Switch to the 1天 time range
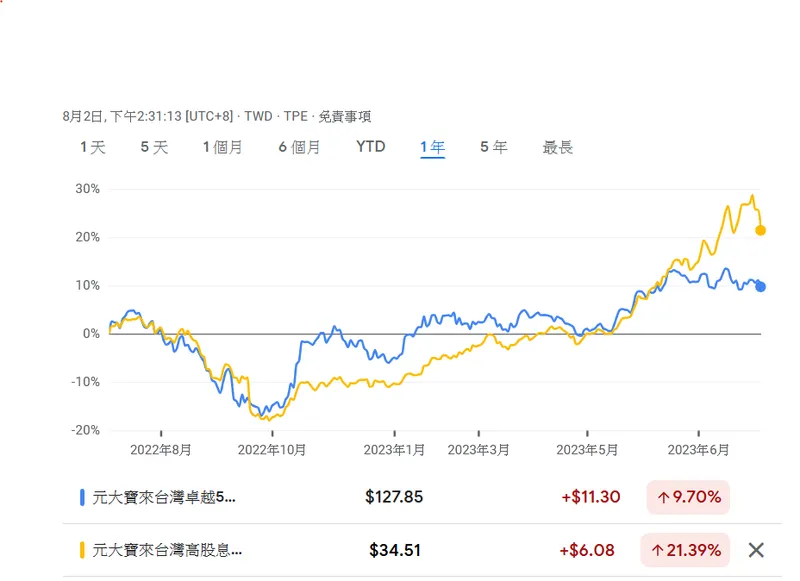 (x=93, y=148)
